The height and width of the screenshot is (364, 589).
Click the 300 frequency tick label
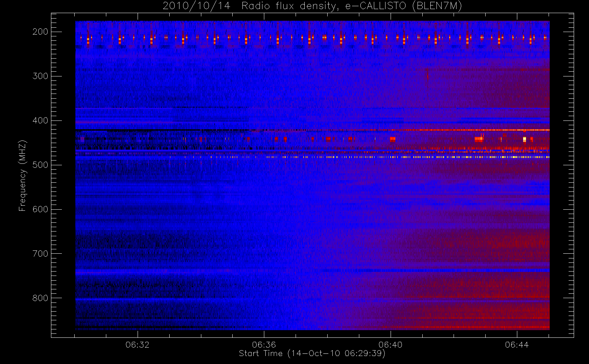40,76
